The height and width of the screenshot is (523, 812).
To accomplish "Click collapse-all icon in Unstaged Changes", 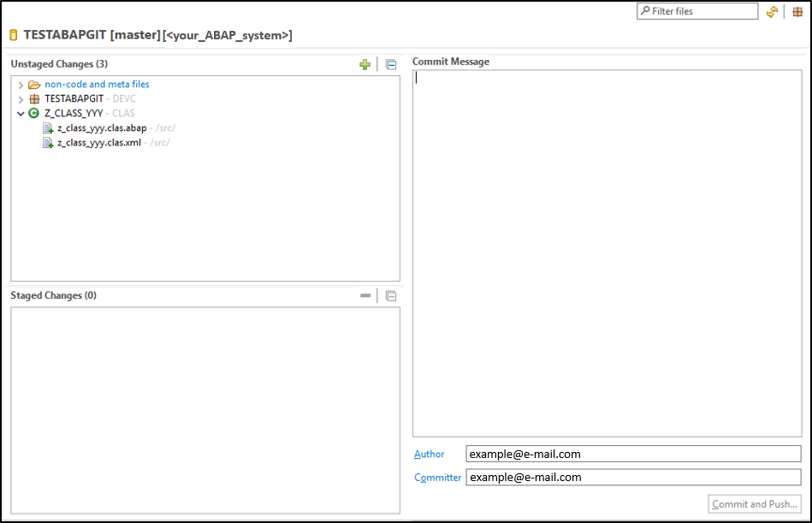I will click(x=391, y=64).
